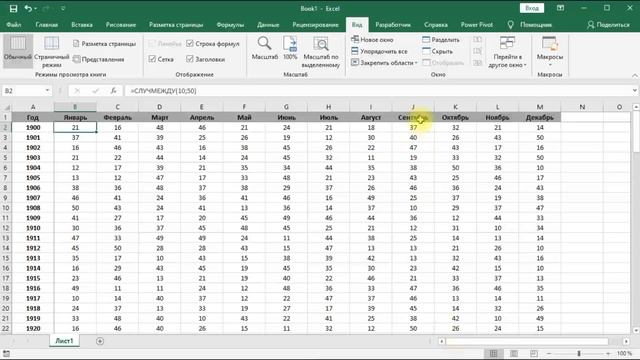The height and width of the screenshot is (360, 640).
Task: Switch to the Главная tab
Action: (x=47, y=24)
